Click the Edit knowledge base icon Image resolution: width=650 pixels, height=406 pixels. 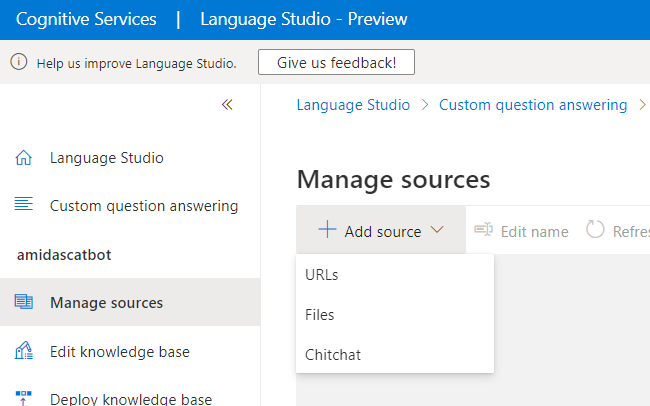[24, 351]
